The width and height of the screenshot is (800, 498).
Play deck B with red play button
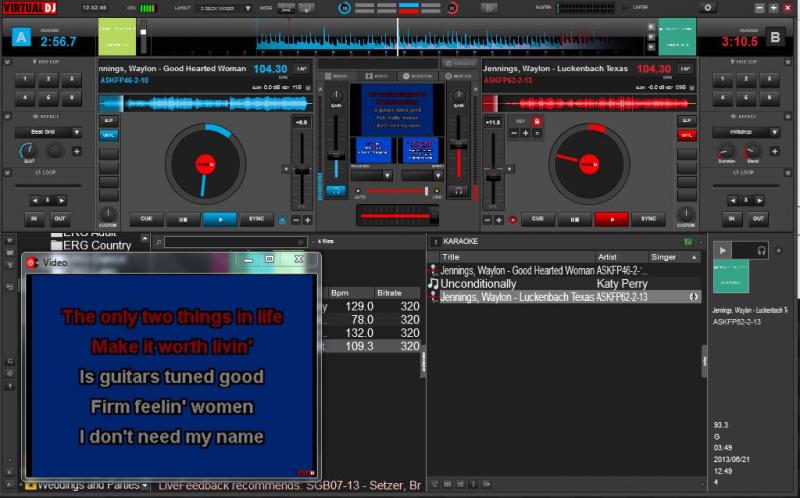tap(612, 219)
